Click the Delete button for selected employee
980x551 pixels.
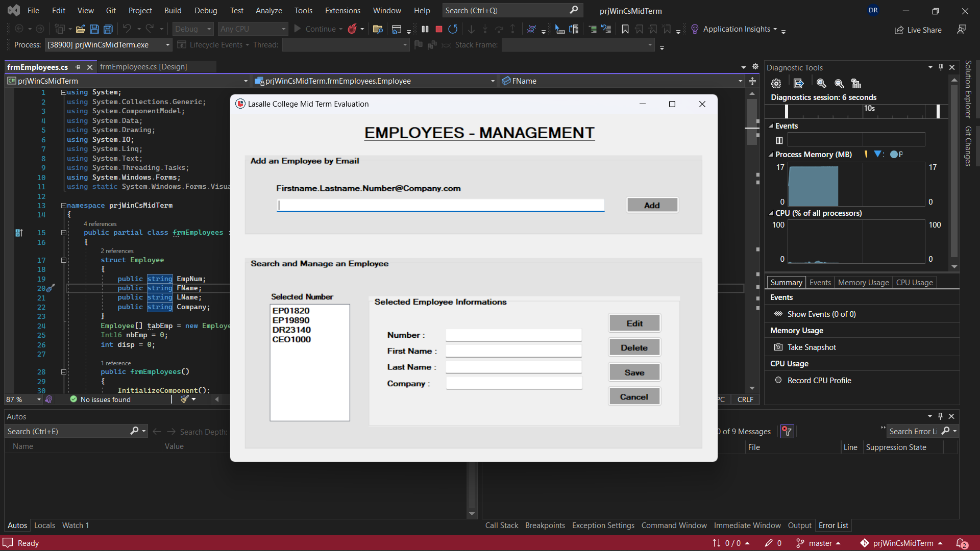pyautogui.click(x=634, y=347)
